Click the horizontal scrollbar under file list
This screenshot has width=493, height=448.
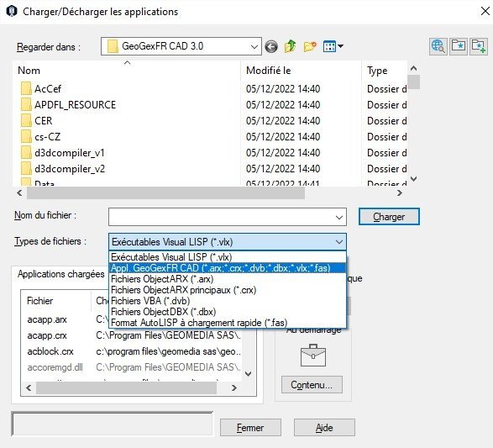(209, 192)
